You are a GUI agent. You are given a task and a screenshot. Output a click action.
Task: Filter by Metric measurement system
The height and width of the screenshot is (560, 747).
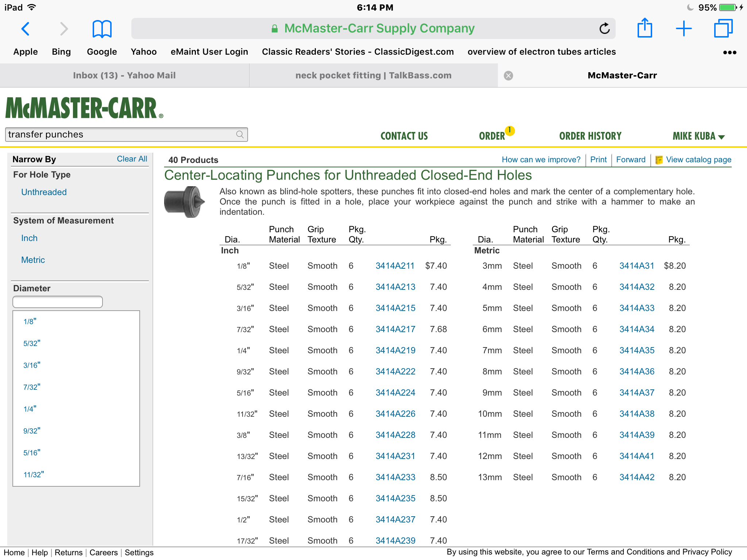click(33, 260)
